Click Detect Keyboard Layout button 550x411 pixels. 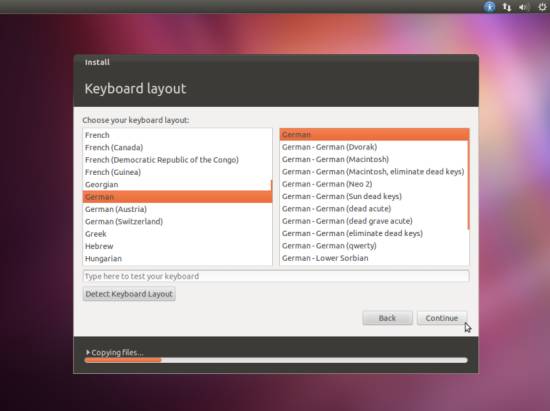click(129, 294)
